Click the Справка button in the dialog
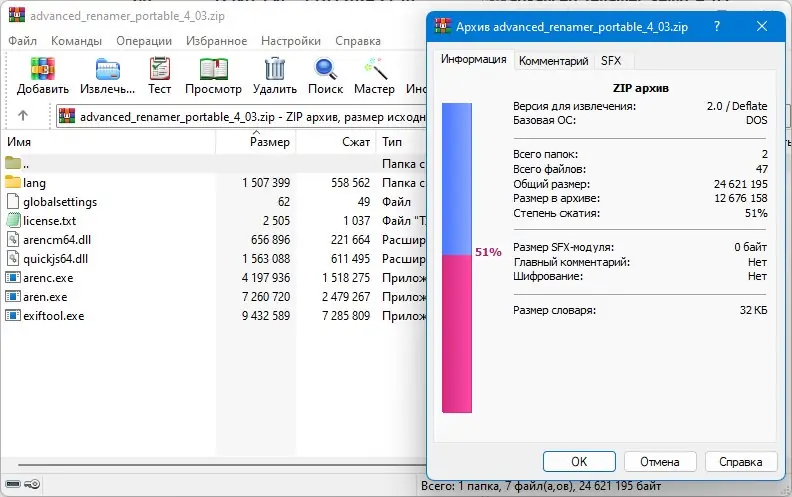Viewport: 792px width, 497px height. pyautogui.click(x=740, y=462)
